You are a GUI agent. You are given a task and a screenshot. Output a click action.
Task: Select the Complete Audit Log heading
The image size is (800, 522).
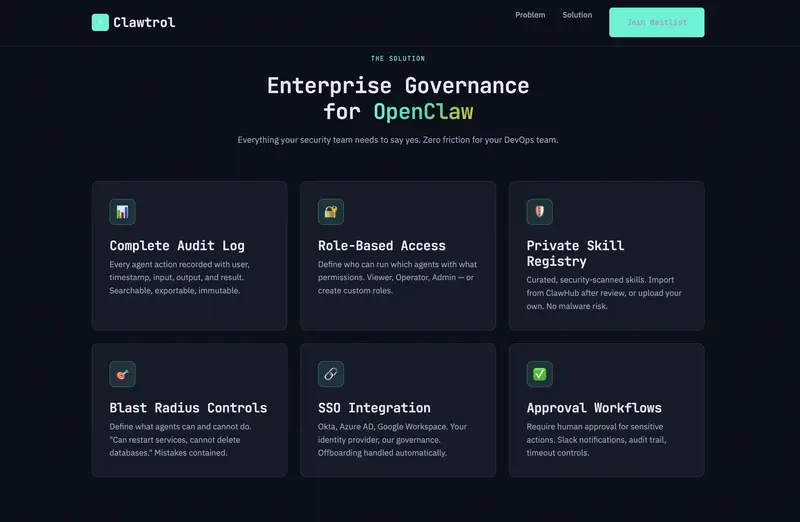(x=177, y=245)
